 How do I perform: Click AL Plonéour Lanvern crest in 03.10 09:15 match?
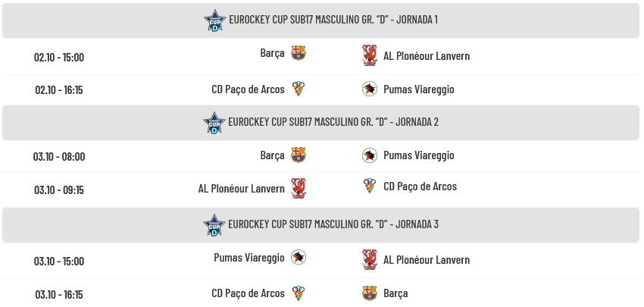click(x=299, y=188)
